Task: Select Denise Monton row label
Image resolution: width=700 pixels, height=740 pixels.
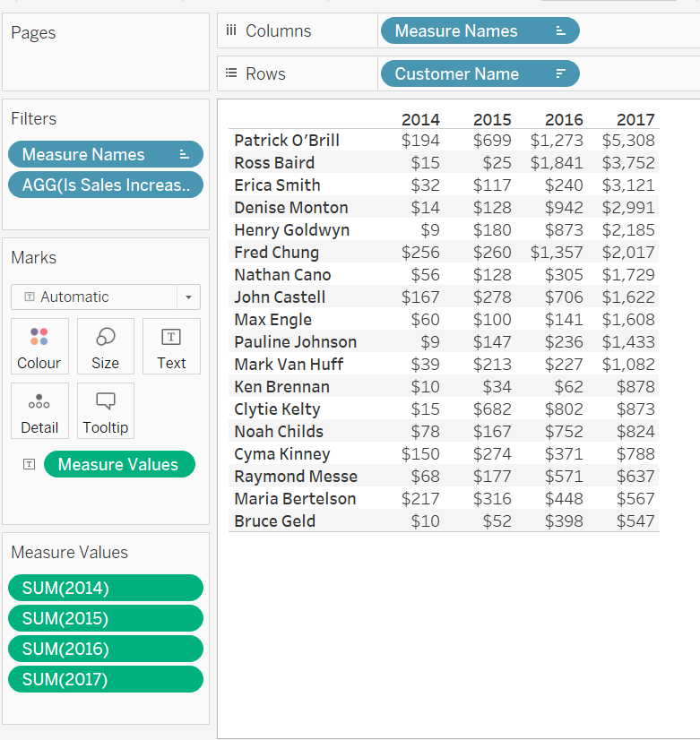Action: click(x=291, y=208)
